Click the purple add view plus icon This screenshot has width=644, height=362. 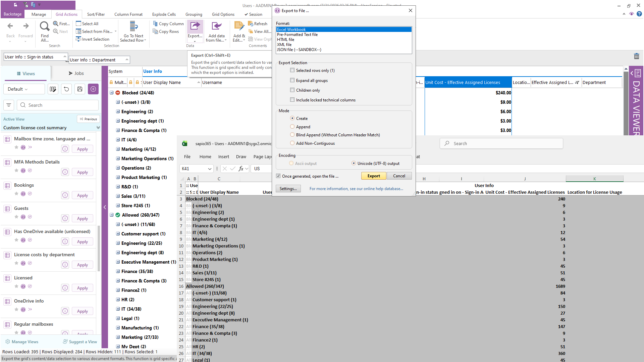tap(93, 89)
